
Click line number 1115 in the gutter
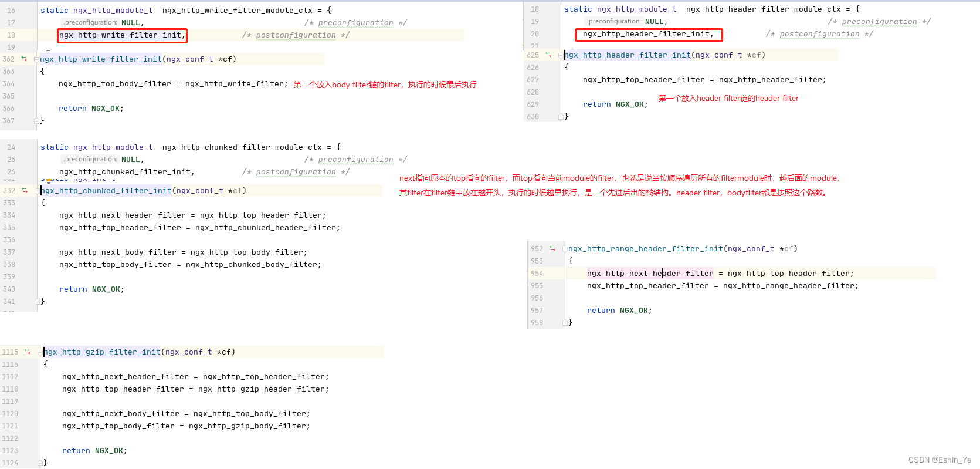[10, 352]
